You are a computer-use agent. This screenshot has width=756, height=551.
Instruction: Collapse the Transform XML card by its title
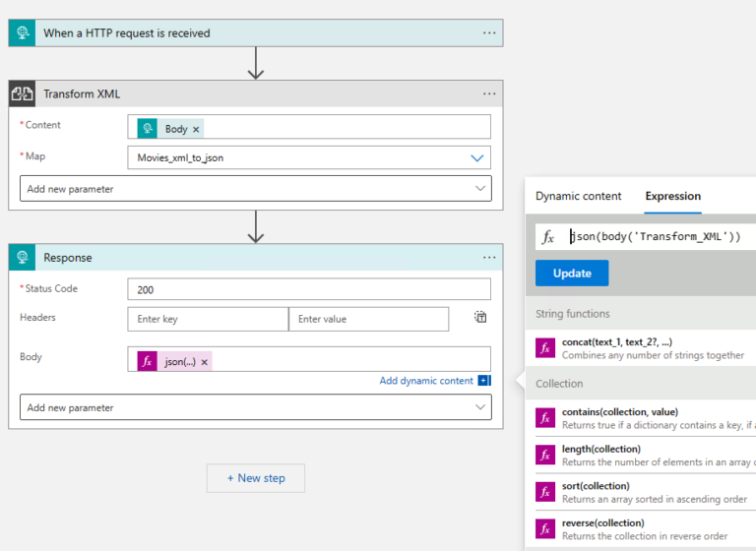[x=82, y=94]
